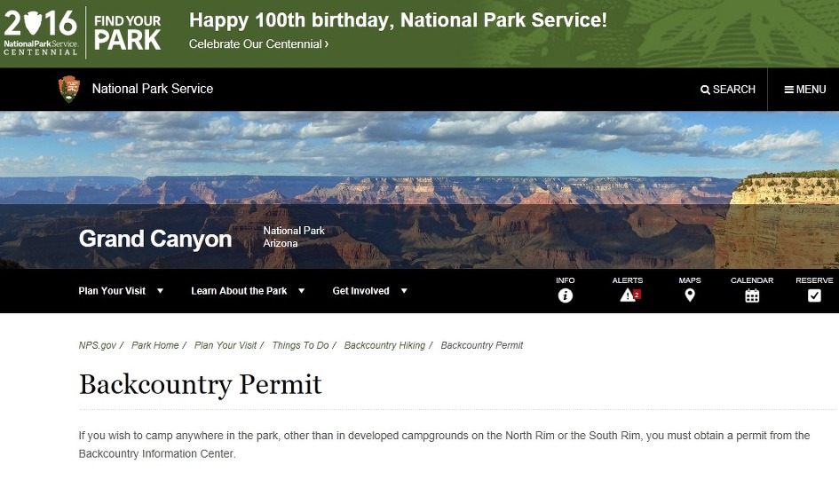The width and height of the screenshot is (839, 504).
Task: Click Celebrate Our Centennial link
Action: pos(258,44)
